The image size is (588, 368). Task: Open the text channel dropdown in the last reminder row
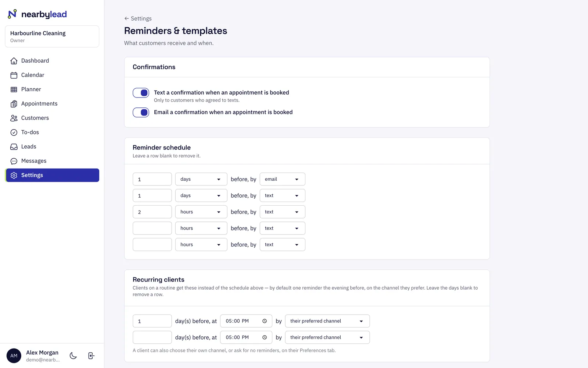pyautogui.click(x=282, y=245)
